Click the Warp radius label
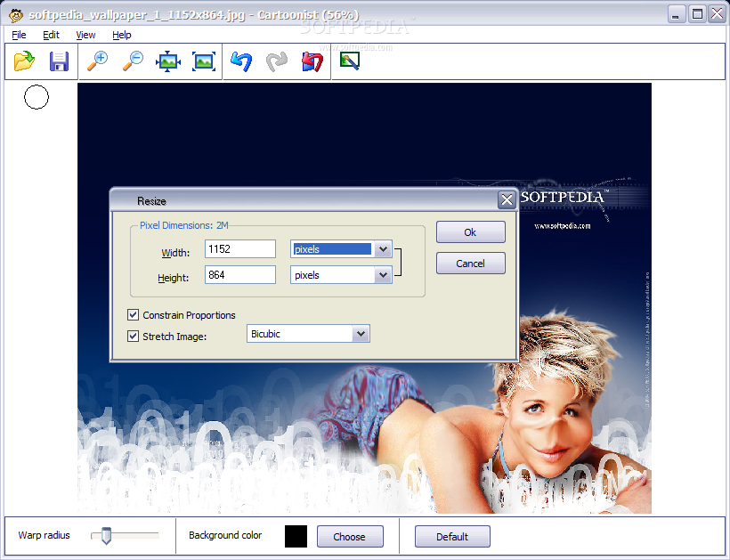The height and width of the screenshot is (560, 730). click(44, 535)
